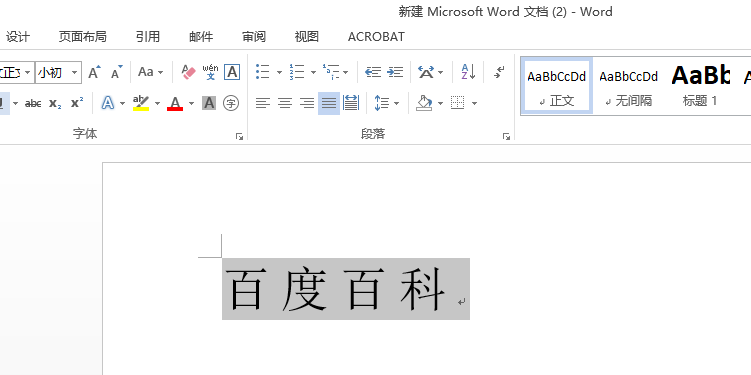The height and width of the screenshot is (375, 751).
Task: Sort text with A-Z icon
Action: point(468,72)
